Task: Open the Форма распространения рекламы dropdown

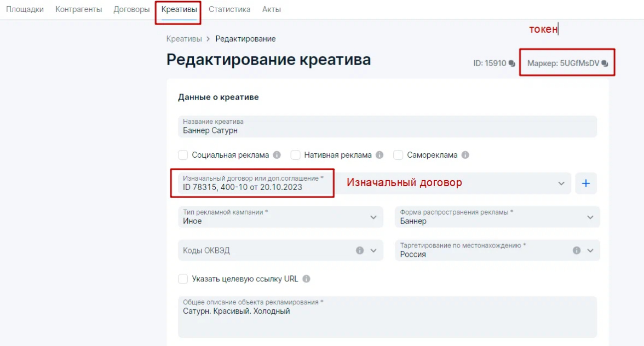Action: 497,217
